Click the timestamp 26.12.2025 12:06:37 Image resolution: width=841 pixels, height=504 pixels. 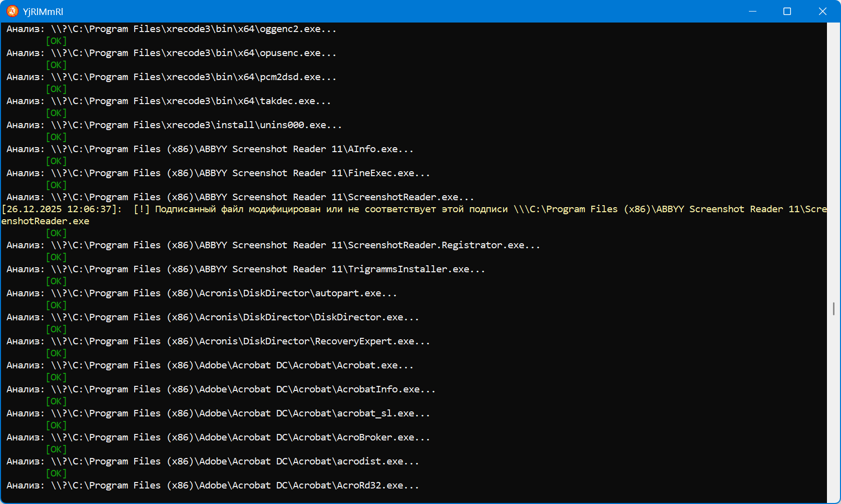tap(61, 209)
